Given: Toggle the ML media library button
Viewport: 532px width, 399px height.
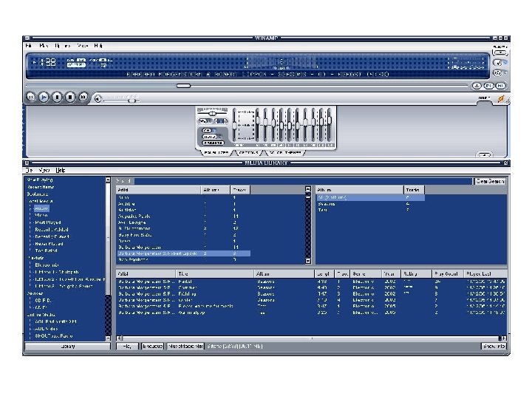Looking at the screenshot, I should point(500,86).
